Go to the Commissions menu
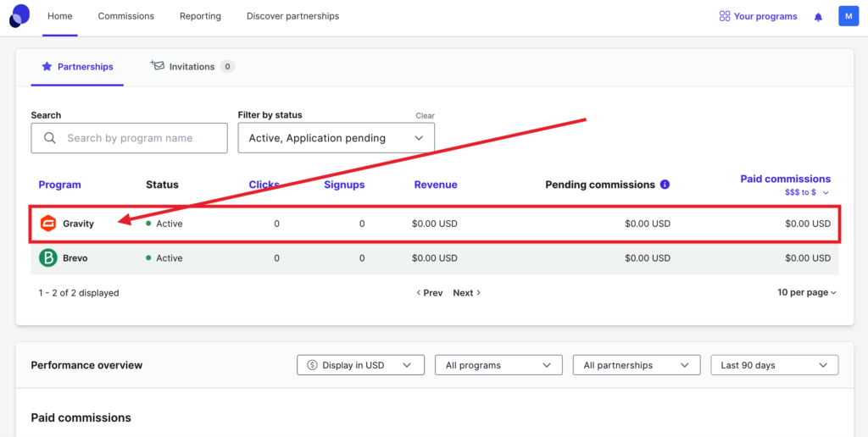 pyautogui.click(x=125, y=16)
